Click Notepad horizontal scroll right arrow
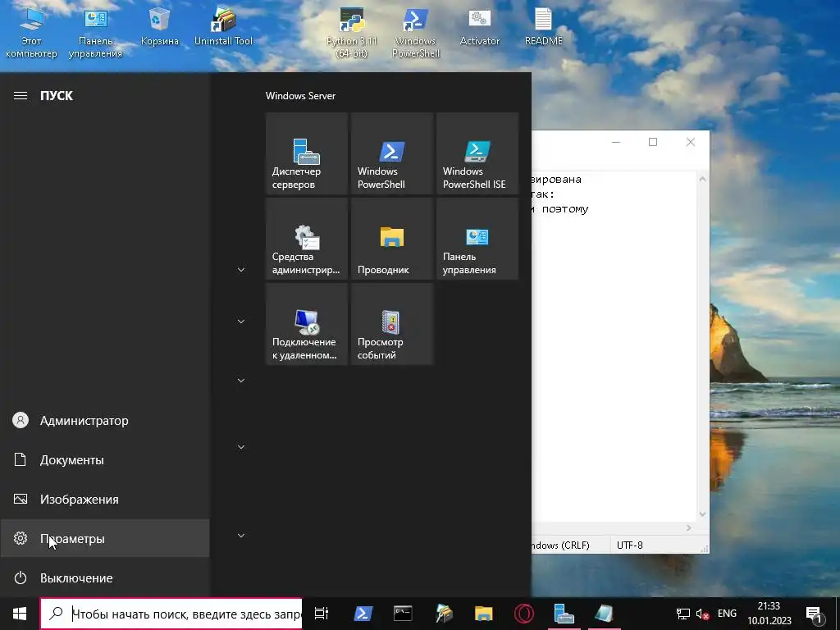This screenshot has width=840, height=630. (x=689, y=528)
